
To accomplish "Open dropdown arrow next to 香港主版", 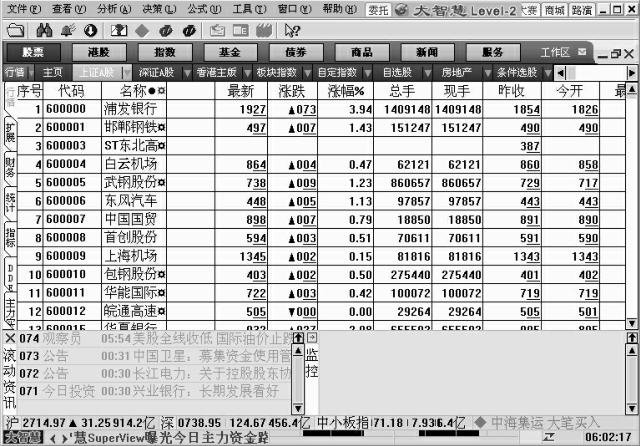I will [x=247, y=73].
